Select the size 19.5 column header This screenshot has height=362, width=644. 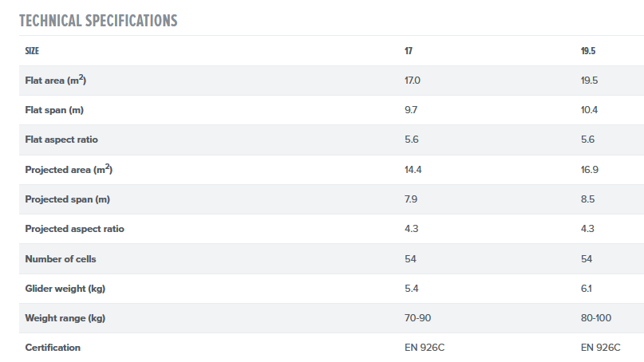[588, 51]
